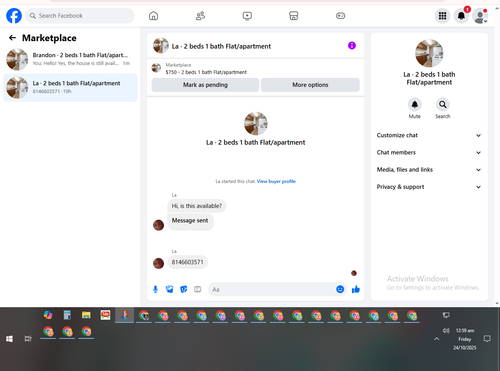
Task: Open Calculator from taskbar
Action: click(x=67, y=315)
